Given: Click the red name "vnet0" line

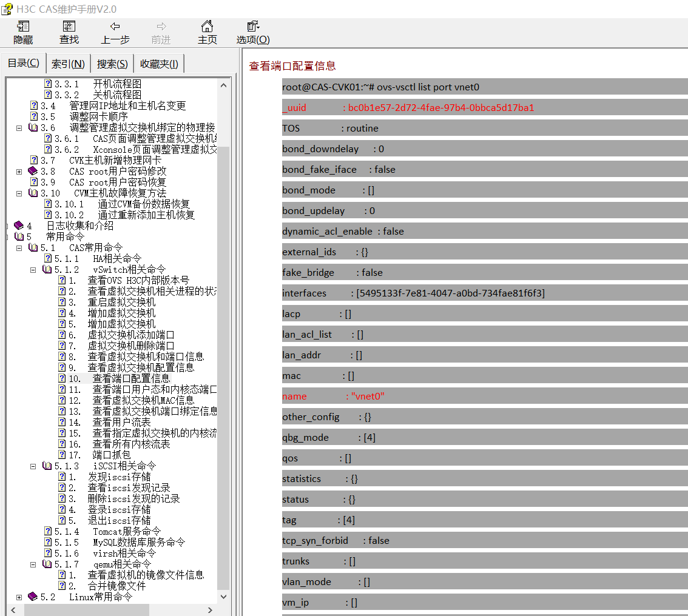Looking at the screenshot, I should pyautogui.click(x=485, y=396).
